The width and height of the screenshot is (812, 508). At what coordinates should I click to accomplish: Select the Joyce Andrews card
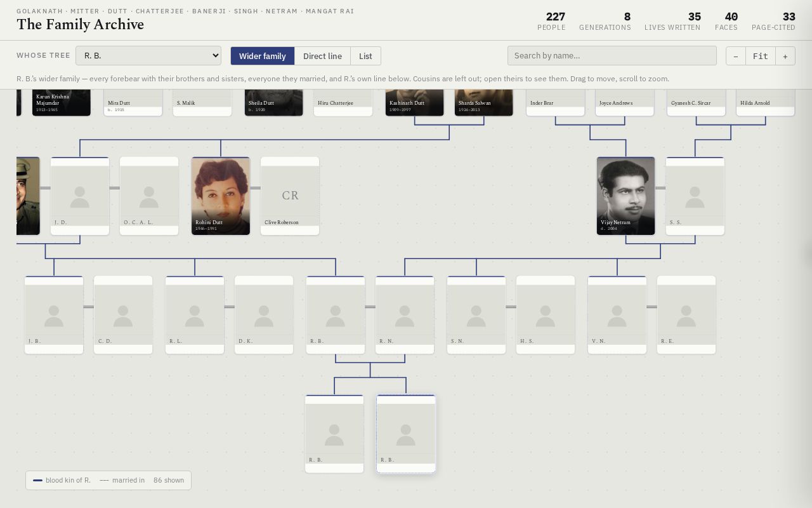point(625,103)
